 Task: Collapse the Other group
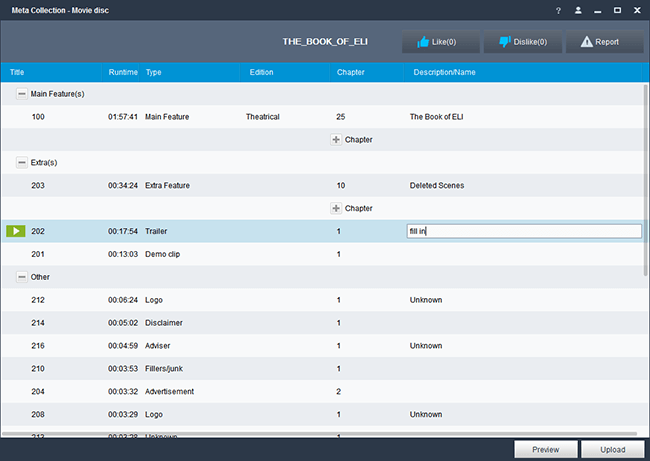click(x=22, y=277)
